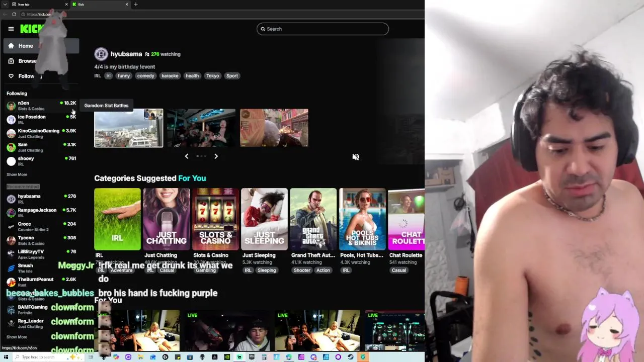Open the Just Sleeping category card
The image size is (644, 362).
pyautogui.click(x=264, y=219)
